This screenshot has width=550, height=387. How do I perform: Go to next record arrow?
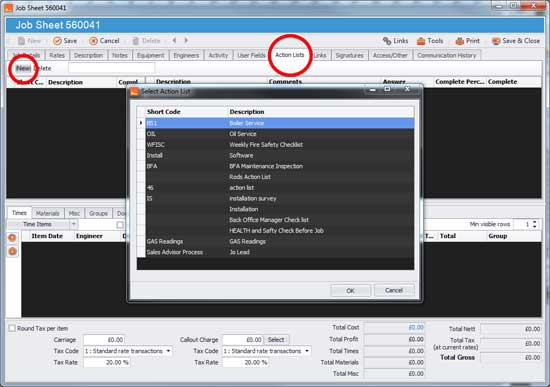pyautogui.click(x=186, y=40)
